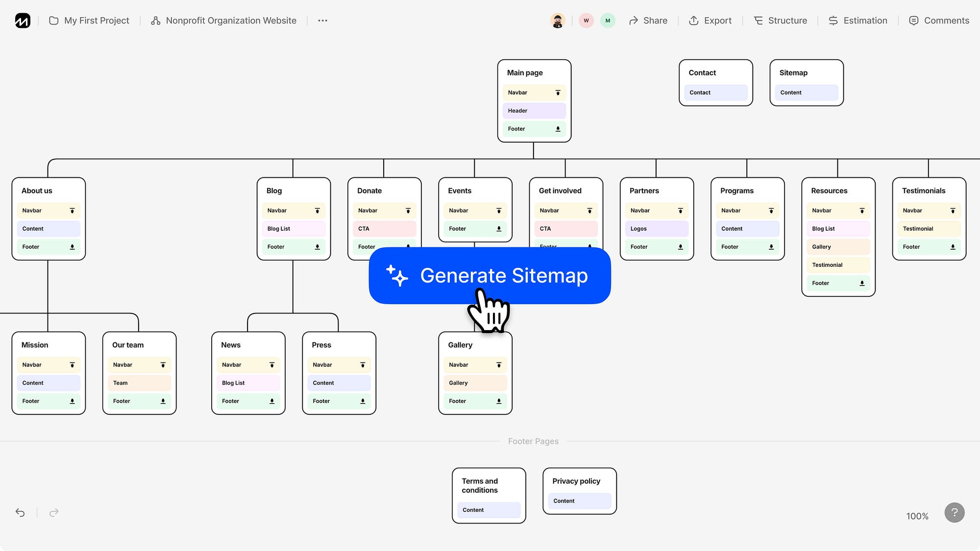Click the Generate Sitemap button

tap(490, 276)
